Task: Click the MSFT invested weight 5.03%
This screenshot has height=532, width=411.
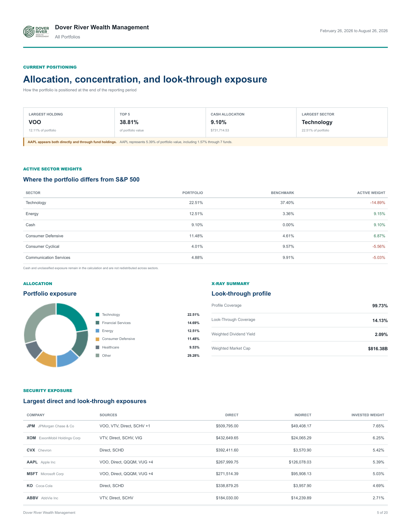Action: (379, 474)
